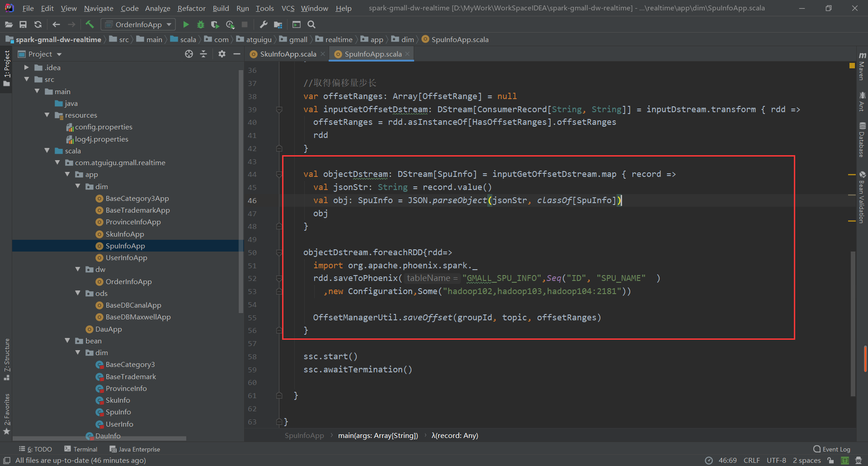Run OrderInfoApp with the green play icon
The height and width of the screenshot is (466, 868).
point(186,24)
